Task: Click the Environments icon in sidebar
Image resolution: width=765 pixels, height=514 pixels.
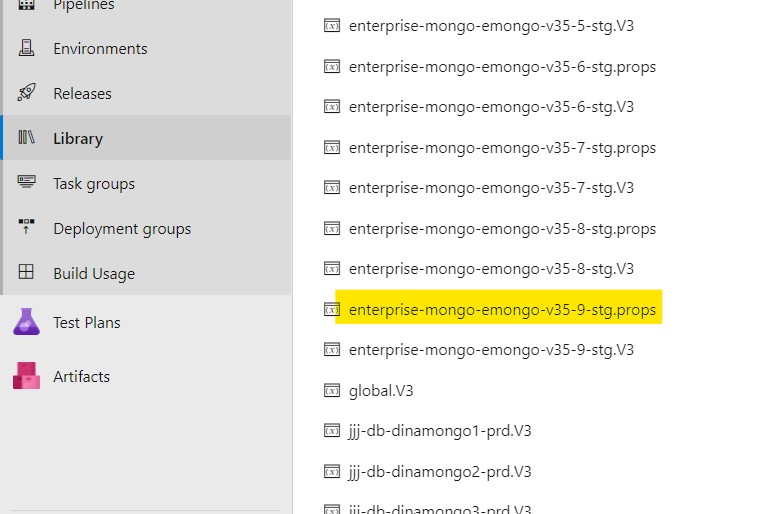Action: (x=27, y=48)
